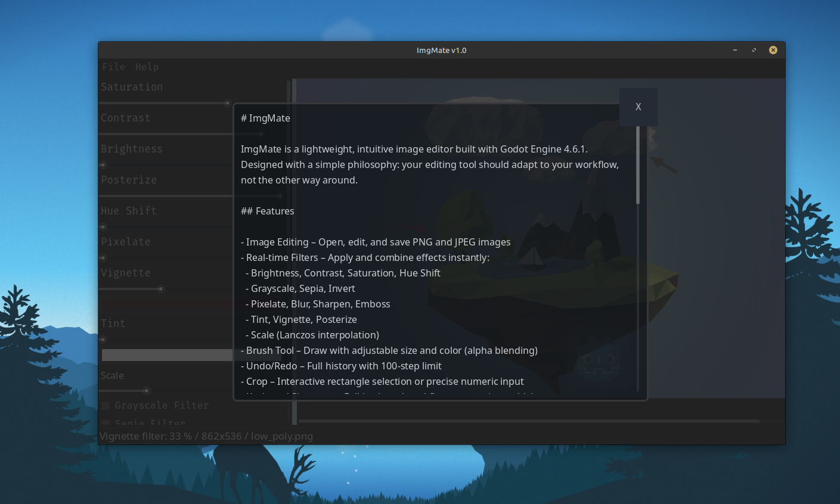This screenshot has width=840, height=504.
Task: Click the 'ImgMate v1.0' window title
Action: point(442,51)
